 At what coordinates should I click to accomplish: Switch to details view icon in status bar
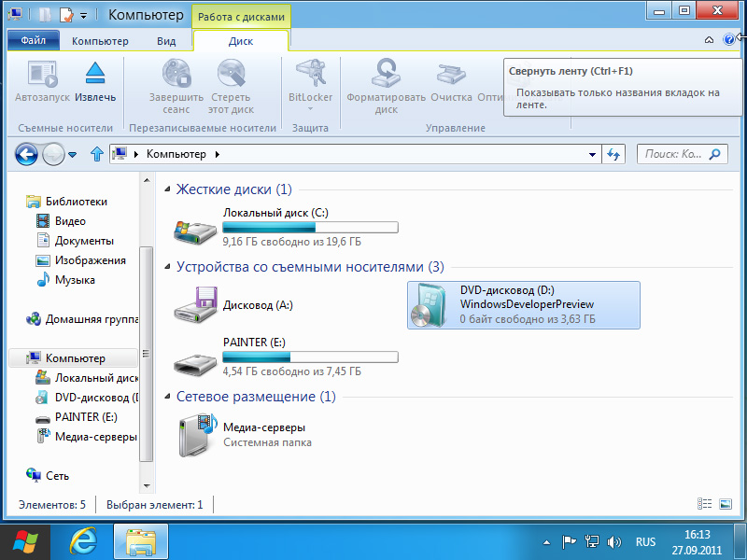tap(705, 504)
